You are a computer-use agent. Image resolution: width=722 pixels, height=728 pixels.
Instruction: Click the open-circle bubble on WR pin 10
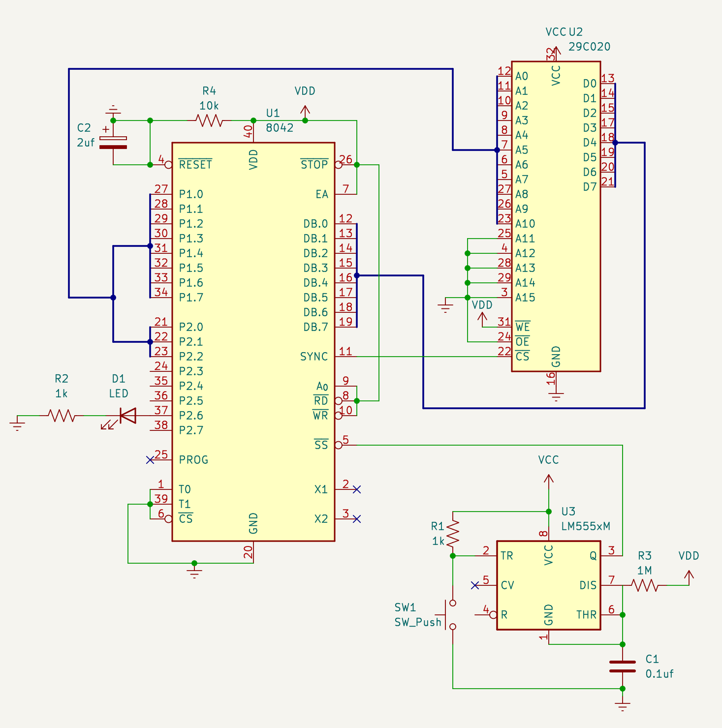(339, 415)
